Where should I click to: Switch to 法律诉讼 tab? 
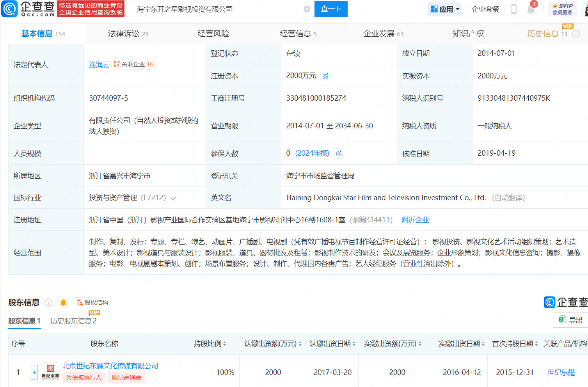point(128,34)
